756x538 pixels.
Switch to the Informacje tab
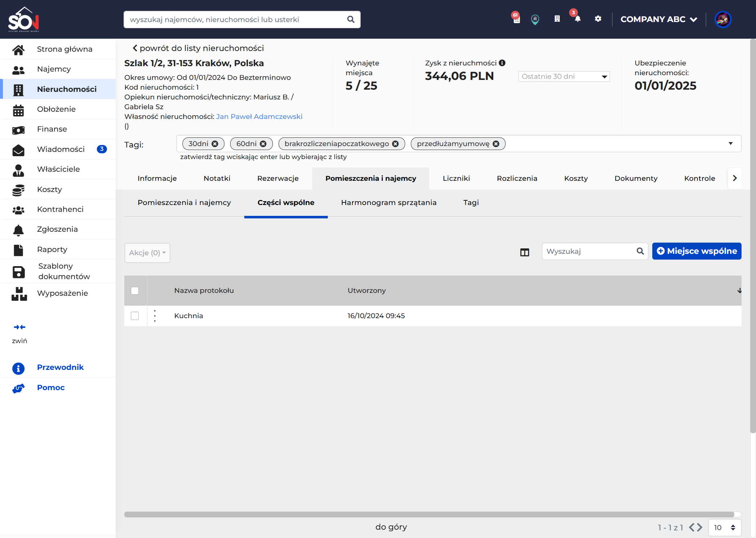pyautogui.click(x=157, y=178)
